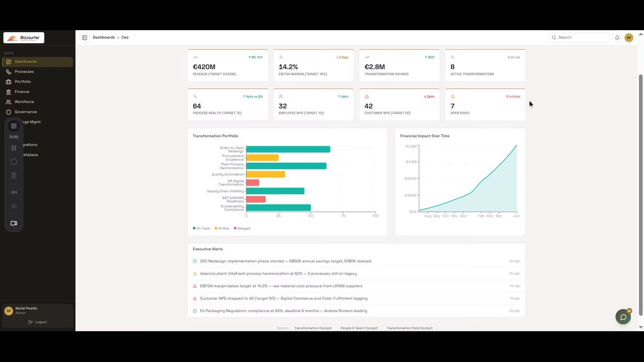Open the AI chat assistant button
This screenshot has height=362, width=644.
point(623,317)
